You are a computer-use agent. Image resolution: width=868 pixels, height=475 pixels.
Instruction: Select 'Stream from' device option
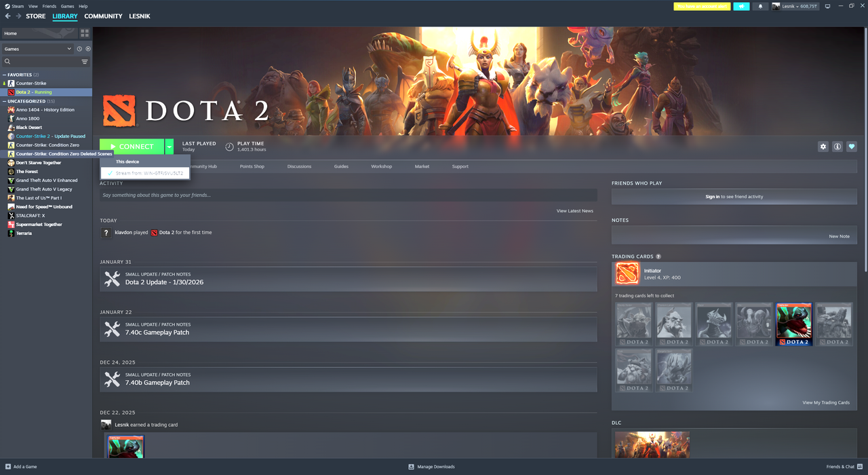click(145, 173)
